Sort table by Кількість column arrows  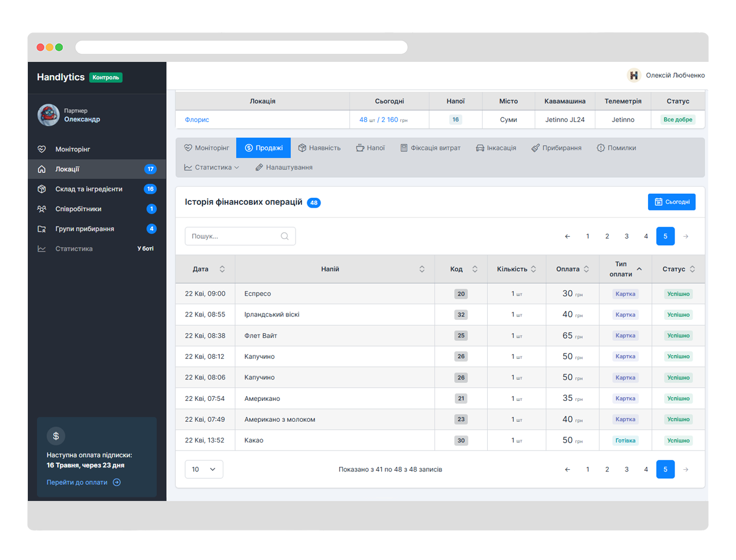(x=533, y=269)
